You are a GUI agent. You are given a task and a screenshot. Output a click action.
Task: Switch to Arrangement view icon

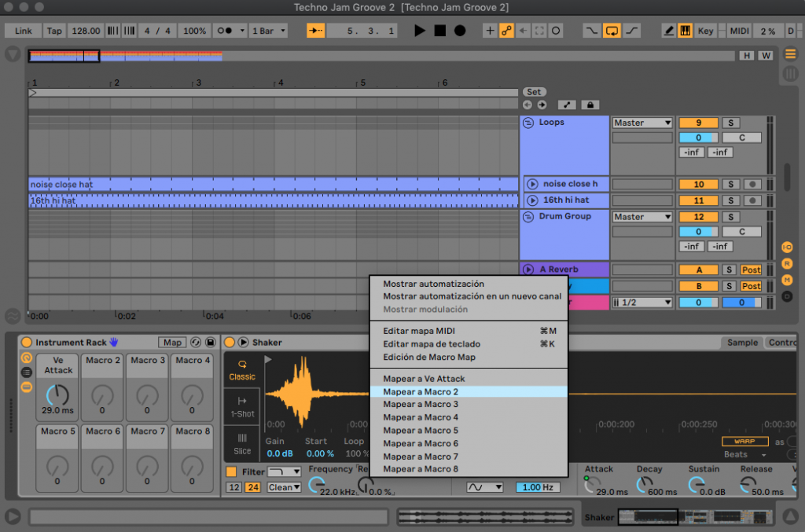[791, 53]
